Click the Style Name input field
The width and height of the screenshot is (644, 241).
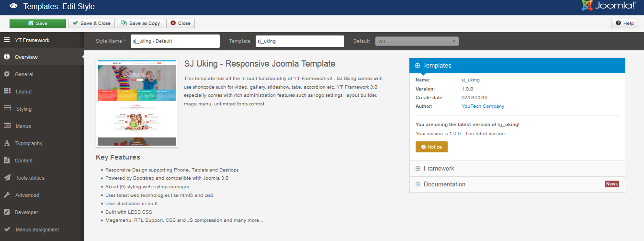click(x=175, y=41)
